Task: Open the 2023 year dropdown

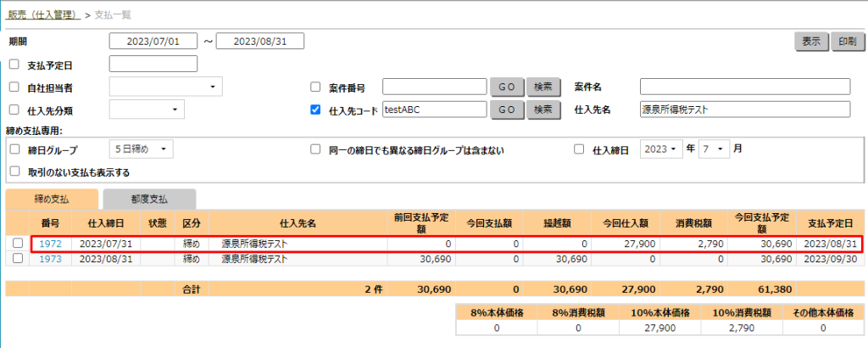Action: click(661, 149)
